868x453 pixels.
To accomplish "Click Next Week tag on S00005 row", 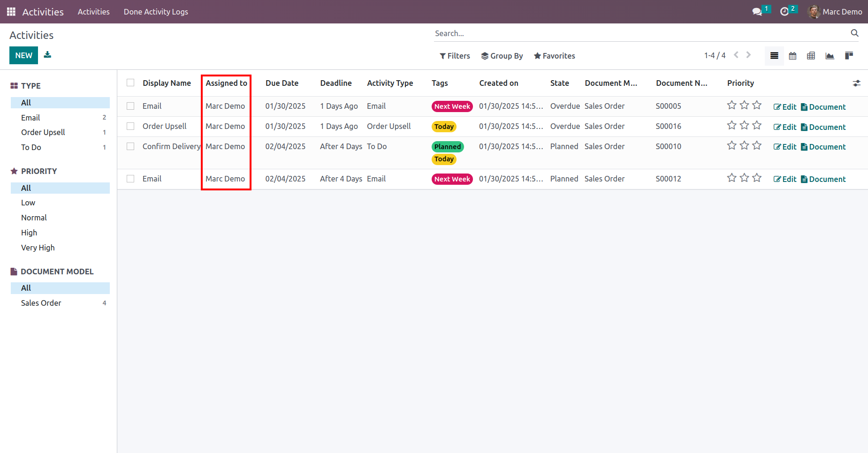I will [x=452, y=106].
